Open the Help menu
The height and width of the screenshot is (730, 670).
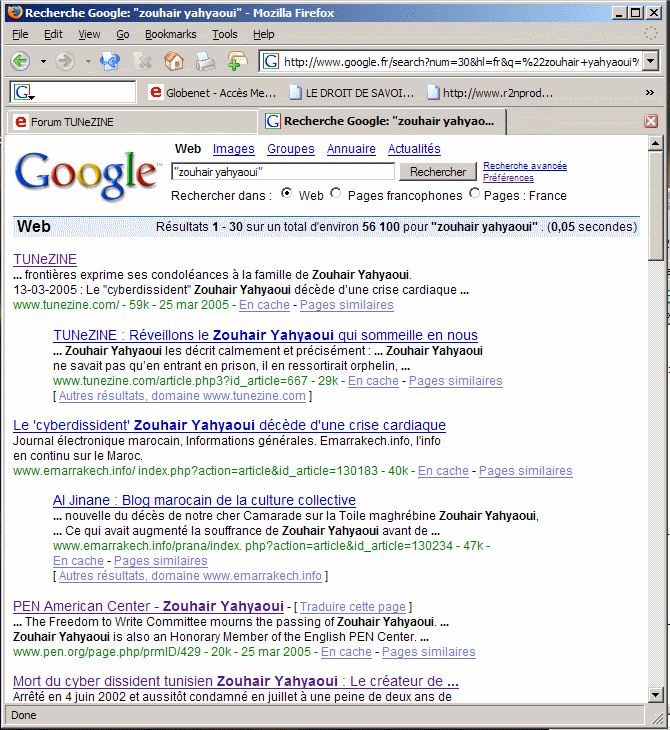point(264,34)
